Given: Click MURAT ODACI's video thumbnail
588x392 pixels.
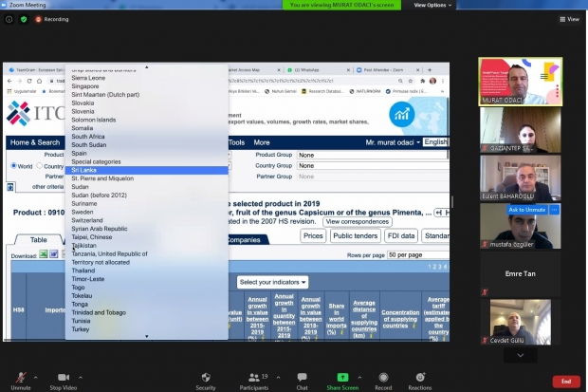Looking at the screenshot, I should (x=520, y=81).
